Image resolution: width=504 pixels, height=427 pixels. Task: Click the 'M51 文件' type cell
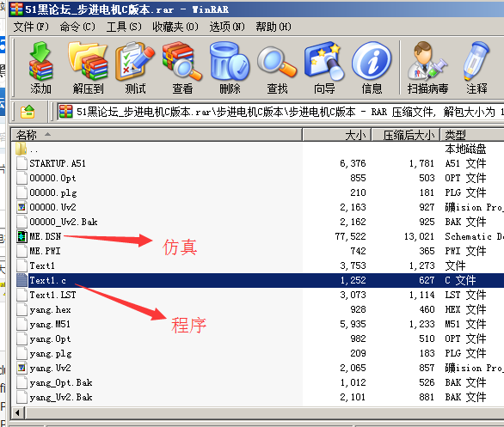tap(465, 324)
